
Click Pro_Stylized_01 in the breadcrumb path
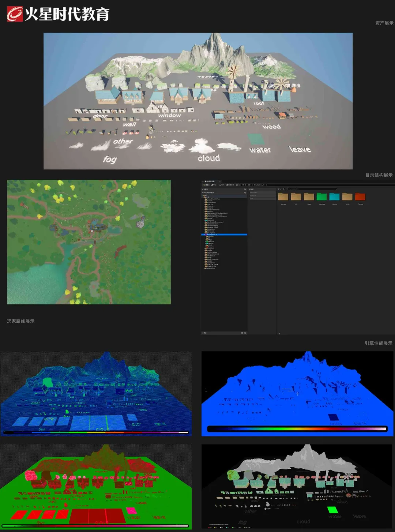click(x=259, y=185)
